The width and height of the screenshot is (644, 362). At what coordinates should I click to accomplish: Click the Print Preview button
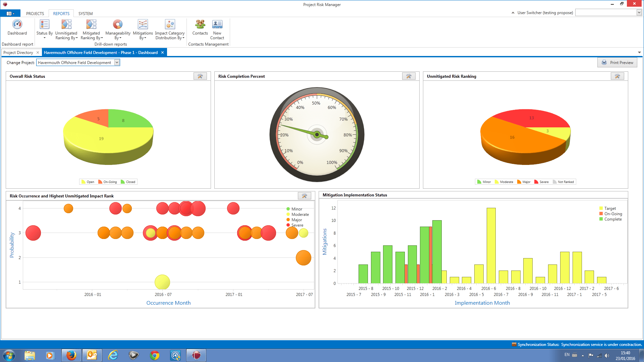click(617, 63)
